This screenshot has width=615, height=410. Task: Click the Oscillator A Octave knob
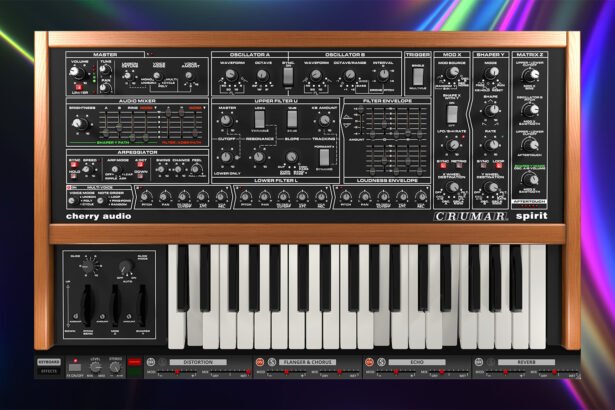262,75
